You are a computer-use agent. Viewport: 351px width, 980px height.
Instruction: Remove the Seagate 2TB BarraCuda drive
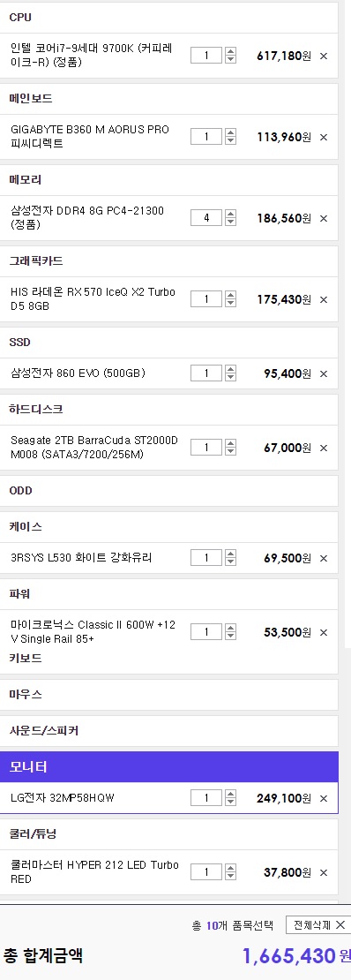click(x=324, y=449)
